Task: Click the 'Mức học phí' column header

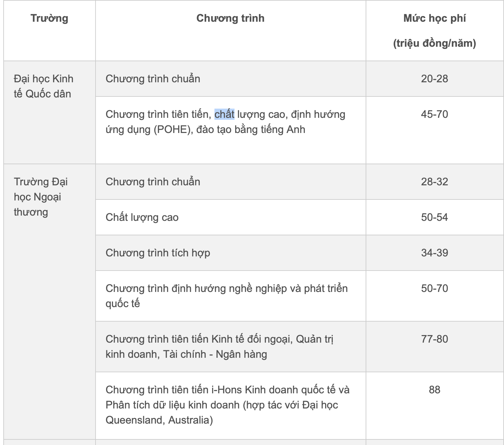Action: pyautogui.click(x=434, y=18)
